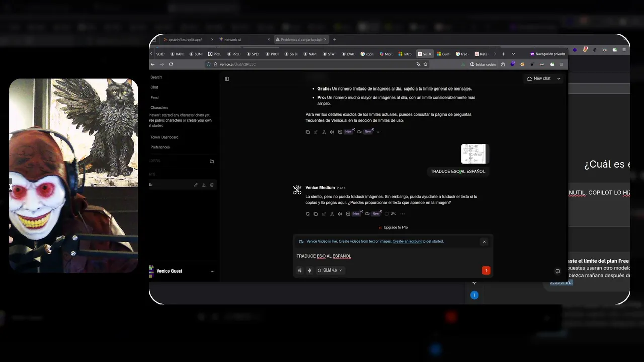Reload the venice.ai page
The image size is (644, 362).
point(171,64)
